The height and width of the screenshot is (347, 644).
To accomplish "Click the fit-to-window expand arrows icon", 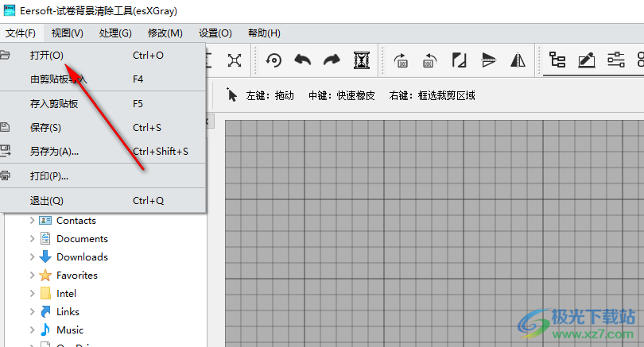I will pyautogui.click(x=235, y=60).
